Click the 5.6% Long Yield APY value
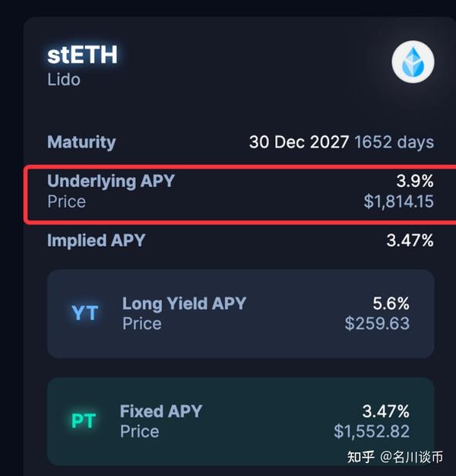This screenshot has width=456, height=476. [x=391, y=303]
